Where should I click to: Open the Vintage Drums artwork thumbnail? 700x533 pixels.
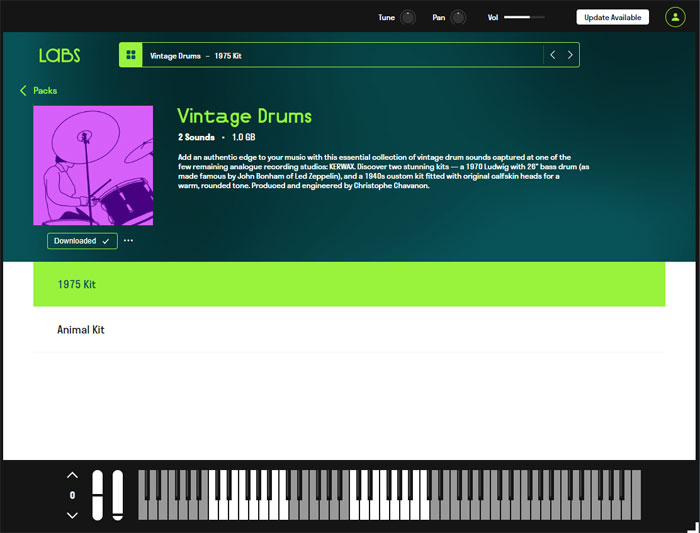[x=93, y=166]
